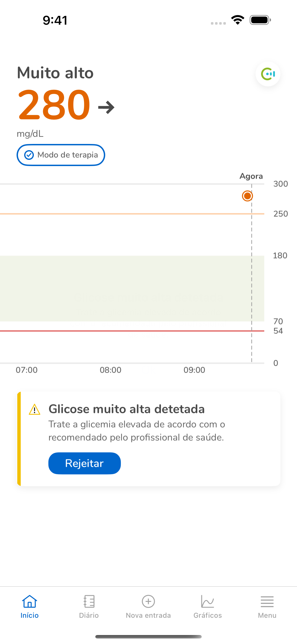Tap the Muito alto status heading
297x644 pixels.
click(x=55, y=73)
